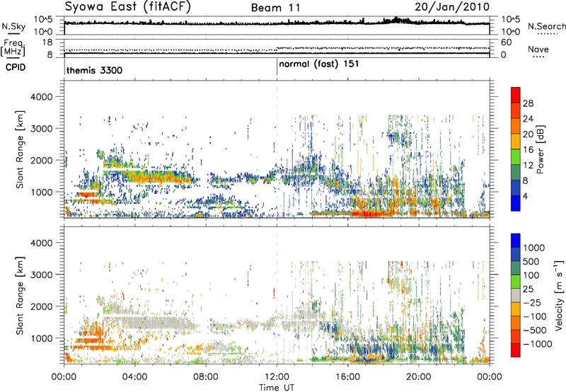The image size is (566, 392).
Task: Click the "-1000" tick on the Velocity colorbar
Action: 537,344
